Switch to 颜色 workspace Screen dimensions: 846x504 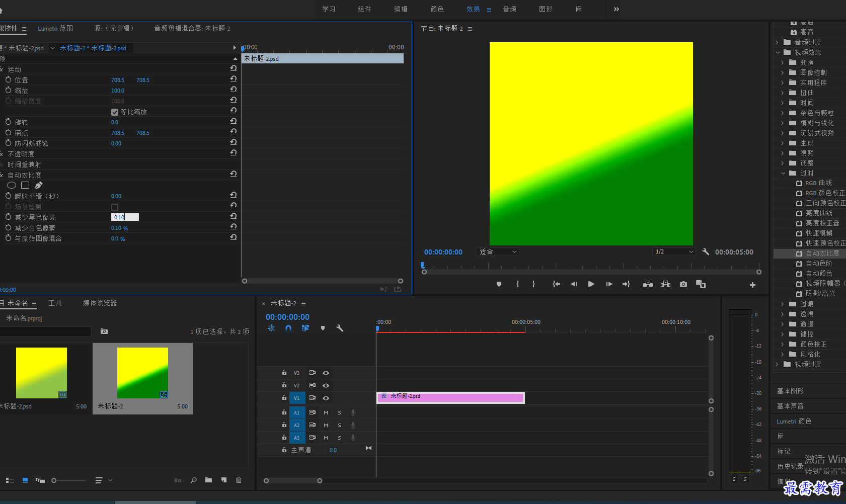[x=437, y=9]
